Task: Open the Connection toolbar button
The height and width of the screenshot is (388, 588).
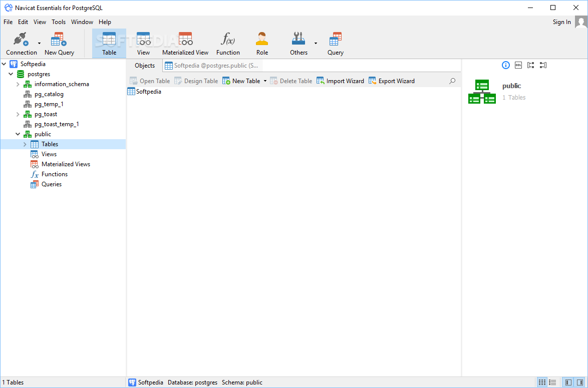Action: pos(22,44)
